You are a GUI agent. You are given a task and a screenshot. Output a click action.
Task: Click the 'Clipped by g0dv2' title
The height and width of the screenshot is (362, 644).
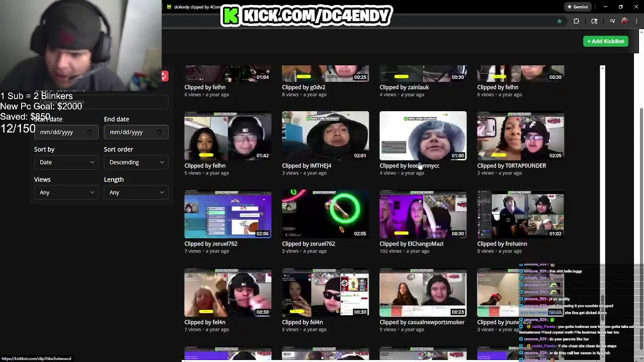coord(303,87)
